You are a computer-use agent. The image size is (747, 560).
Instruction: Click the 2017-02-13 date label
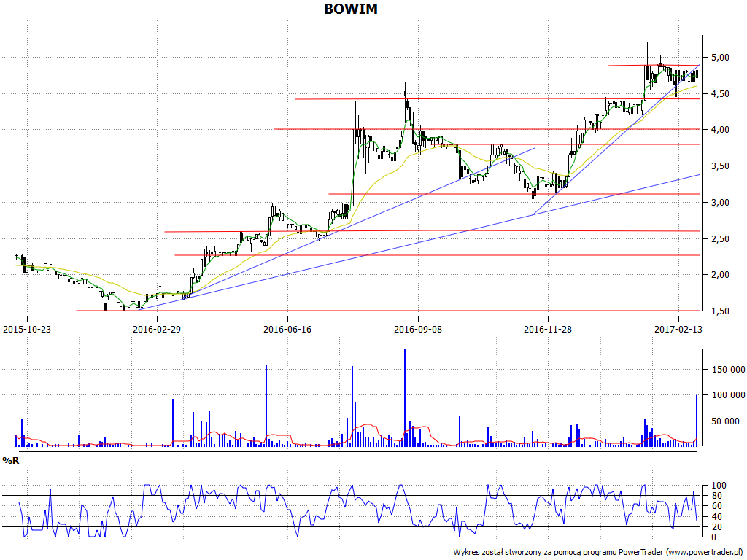678,329
